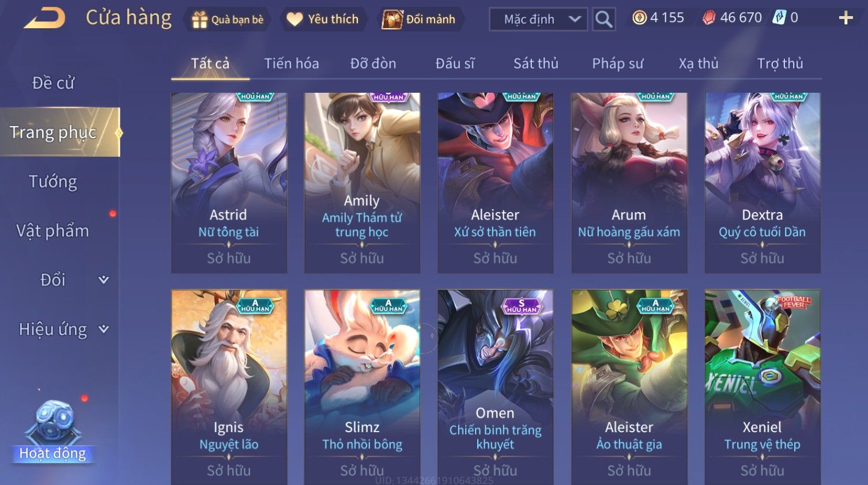Viewport: 868px width, 485px height.
Task: Open the Mặc định sort dropdown
Action: (x=538, y=19)
